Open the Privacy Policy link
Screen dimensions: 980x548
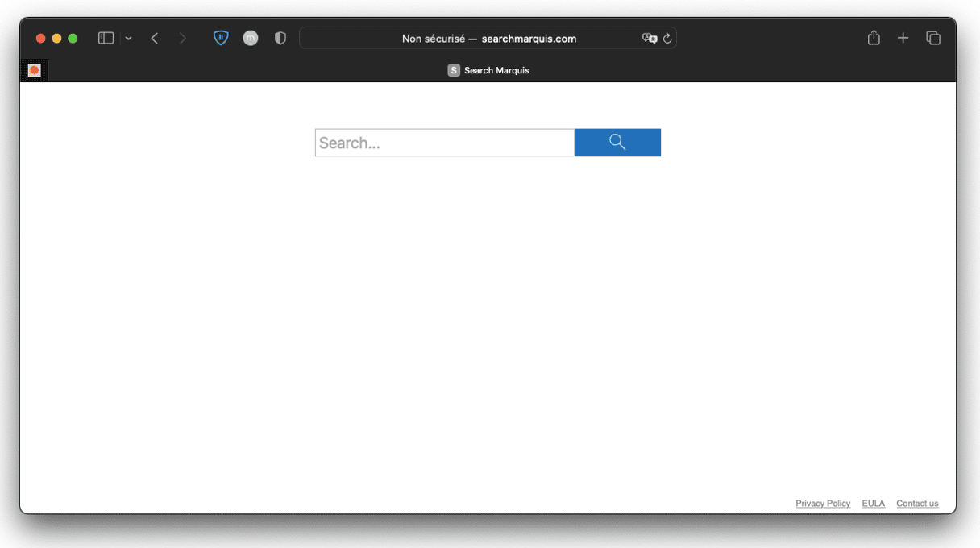pos(823,504)
